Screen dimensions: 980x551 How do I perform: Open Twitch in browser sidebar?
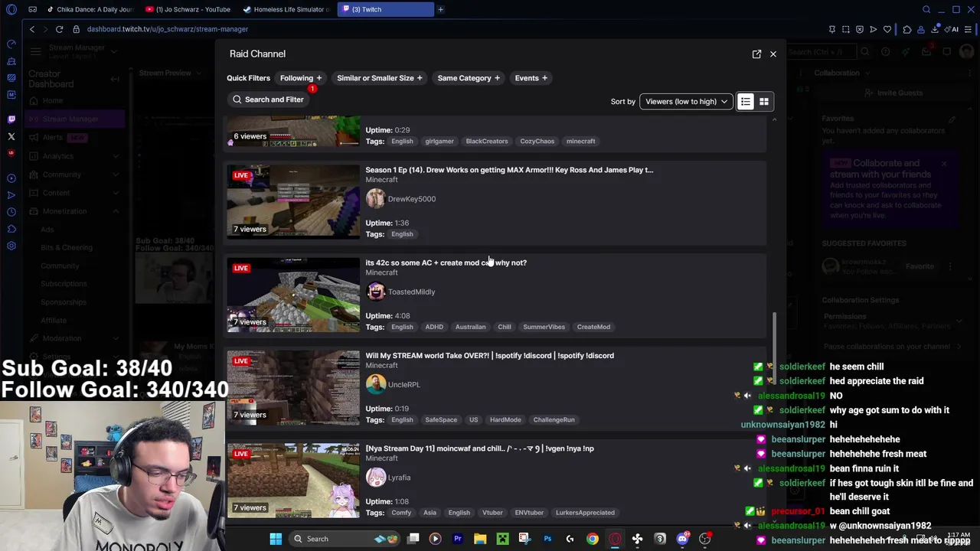[11, 119]
